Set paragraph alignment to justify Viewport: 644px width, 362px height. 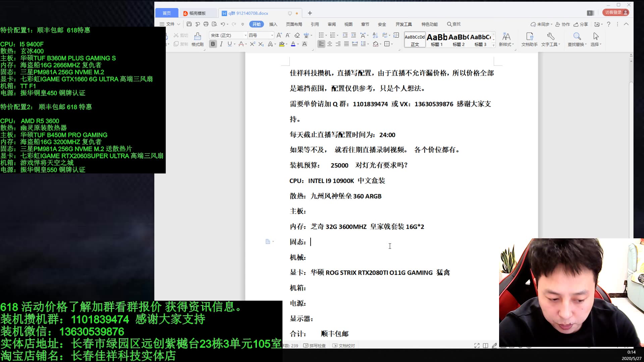coord(346,44)
